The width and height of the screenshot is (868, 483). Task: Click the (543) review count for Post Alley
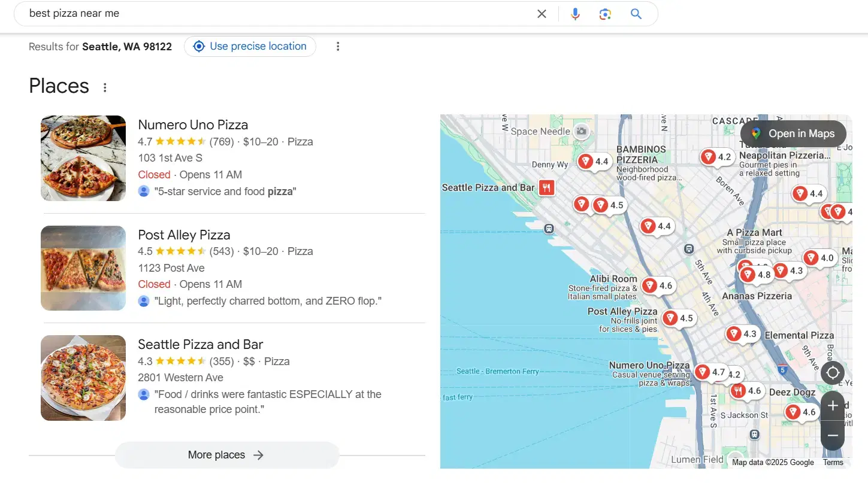pyautogui.click(x=222, y=251)
